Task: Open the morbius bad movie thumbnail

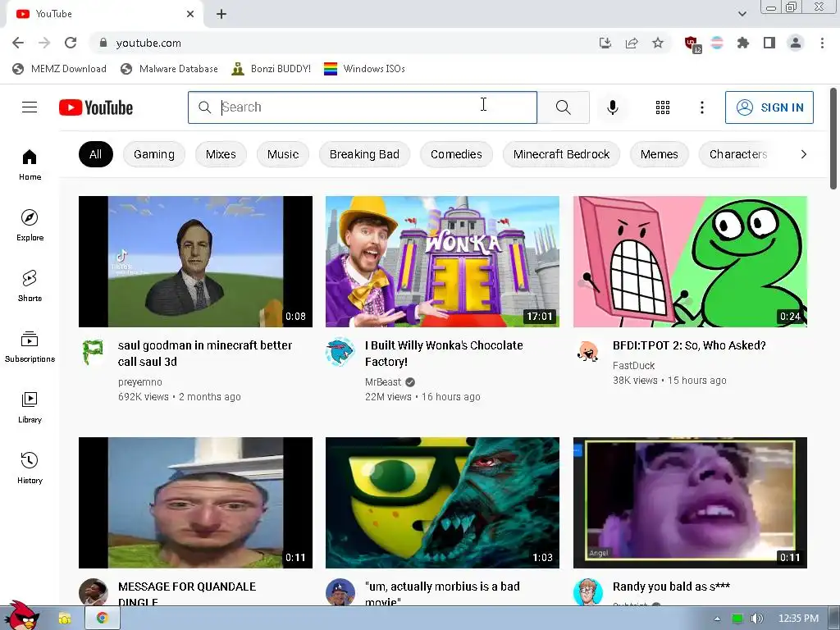Action: tap(442, 503)
